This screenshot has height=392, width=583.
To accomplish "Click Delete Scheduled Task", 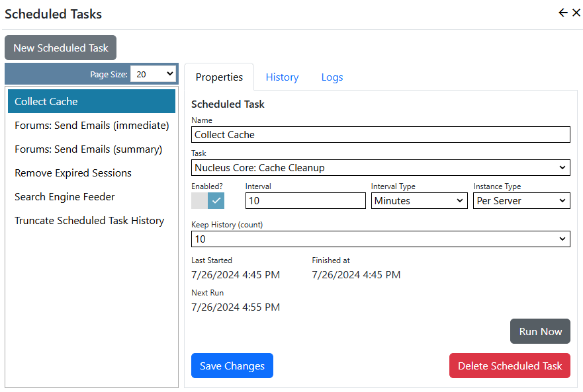I will pos(510,366).
